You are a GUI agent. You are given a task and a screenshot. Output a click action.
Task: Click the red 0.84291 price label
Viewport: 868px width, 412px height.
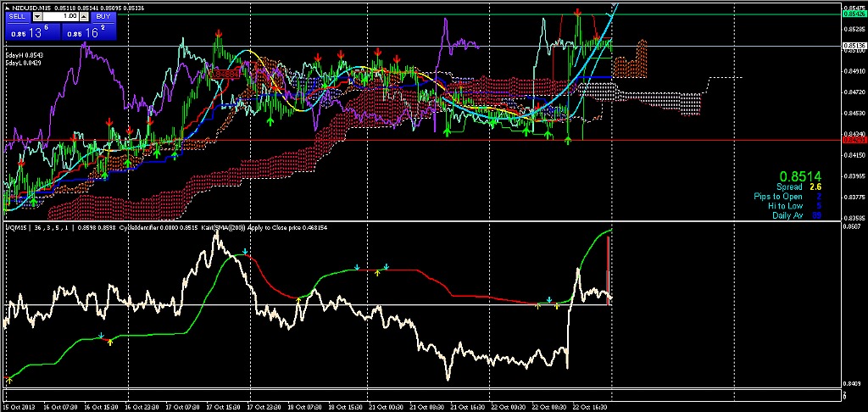point(854,141)
